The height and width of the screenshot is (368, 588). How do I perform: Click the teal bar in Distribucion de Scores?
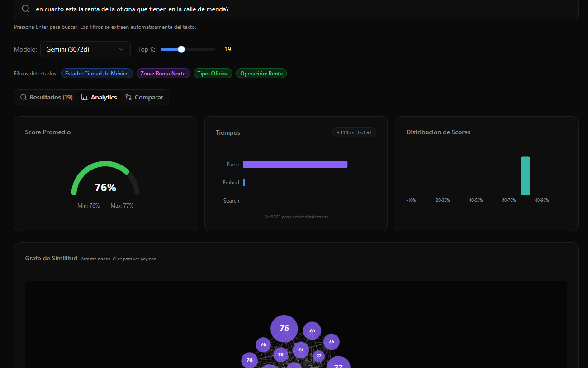pyautogui.click(x=525, y=176)
